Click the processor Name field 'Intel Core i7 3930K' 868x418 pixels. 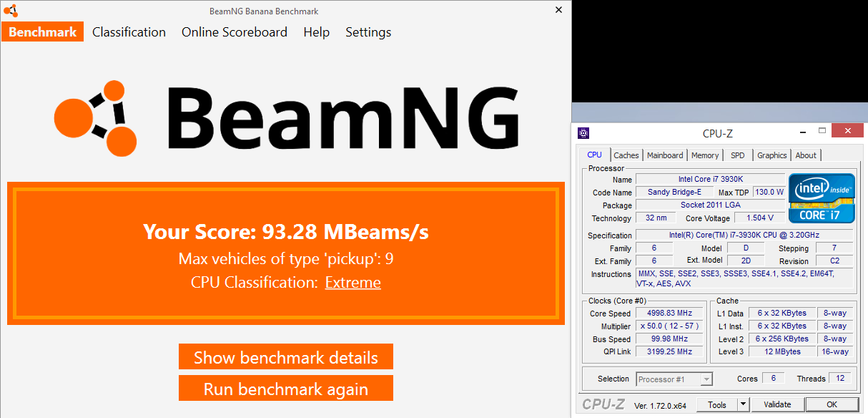(710, 179)
